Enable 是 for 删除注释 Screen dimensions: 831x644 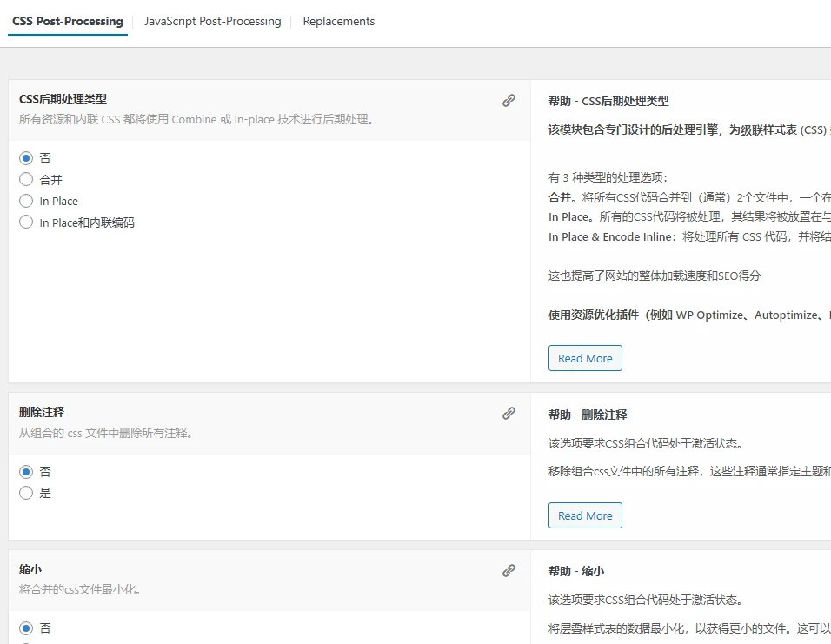click(26, 492)
